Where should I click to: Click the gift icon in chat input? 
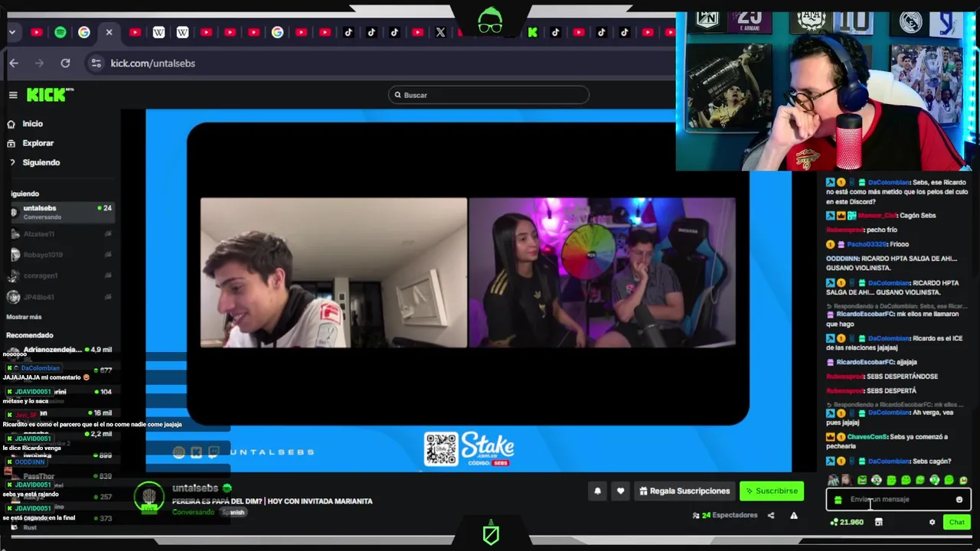point(838,500)
